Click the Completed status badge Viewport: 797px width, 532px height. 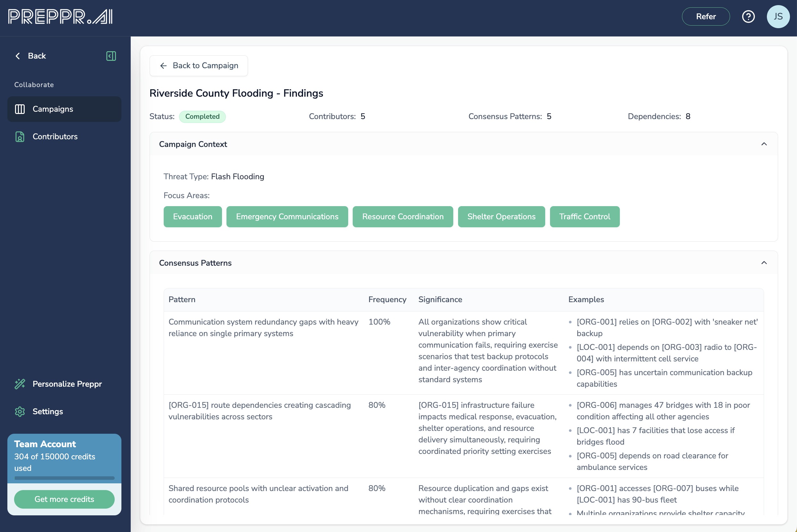pos(202,117)
